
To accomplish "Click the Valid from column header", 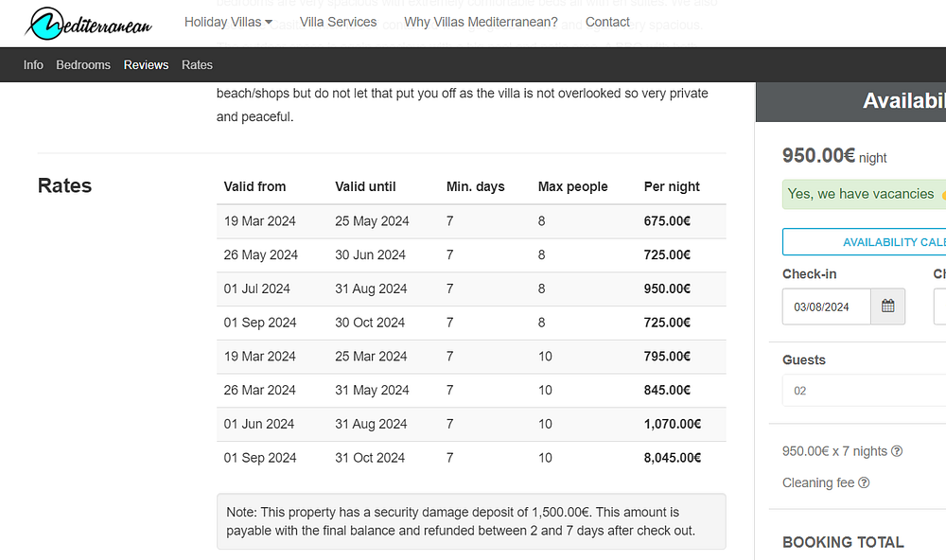I will [x=254, y=186].
